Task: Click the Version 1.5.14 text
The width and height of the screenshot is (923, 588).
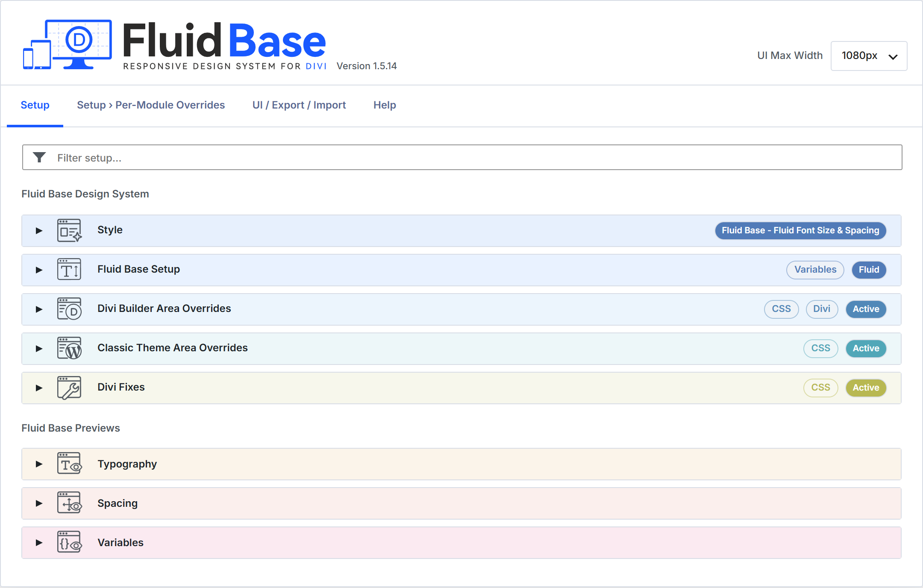Action: point(367,66)
